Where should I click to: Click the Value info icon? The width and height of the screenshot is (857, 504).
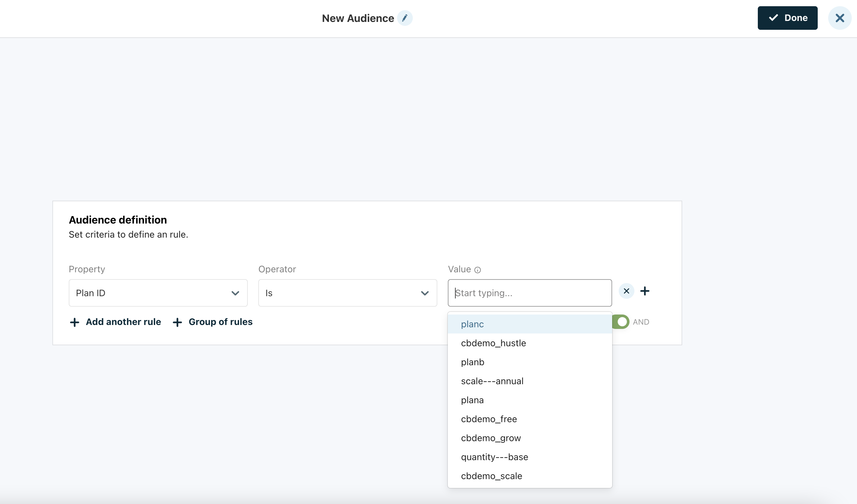[478, 270]
